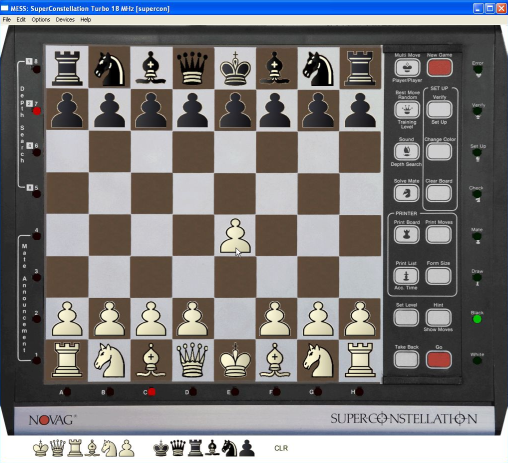Click the Hint Show Moves button

[x=439, y=318]
